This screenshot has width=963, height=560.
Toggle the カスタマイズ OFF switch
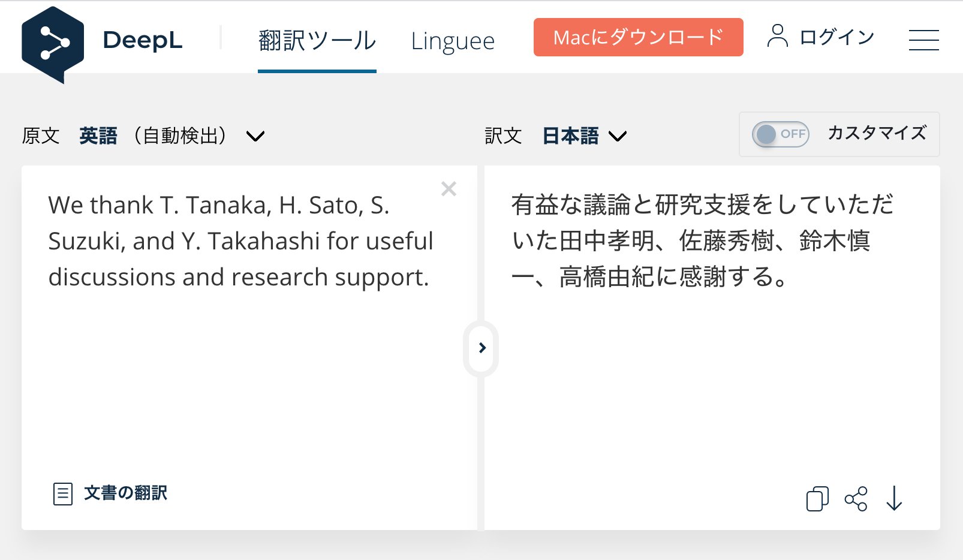click(x=781, y=134)
